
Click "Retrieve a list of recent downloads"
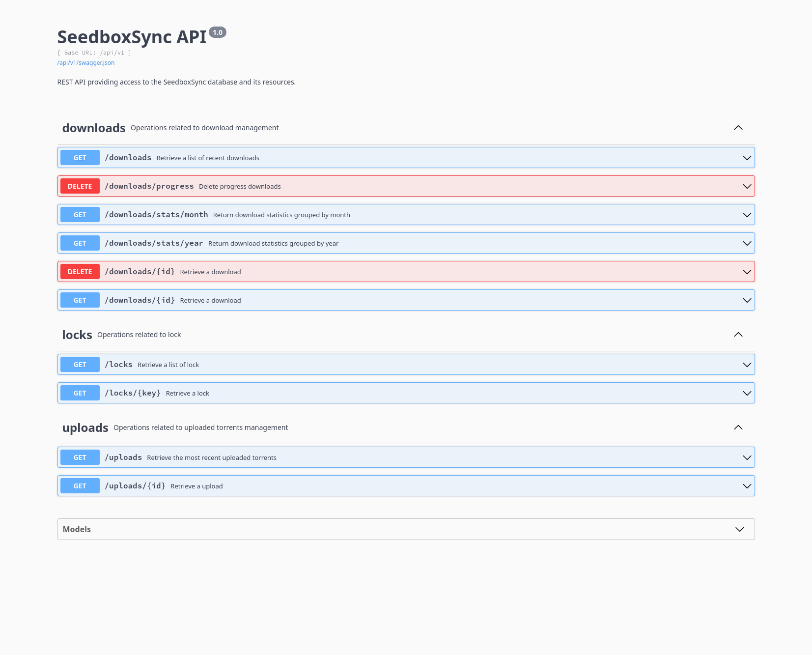pos(208,158)
